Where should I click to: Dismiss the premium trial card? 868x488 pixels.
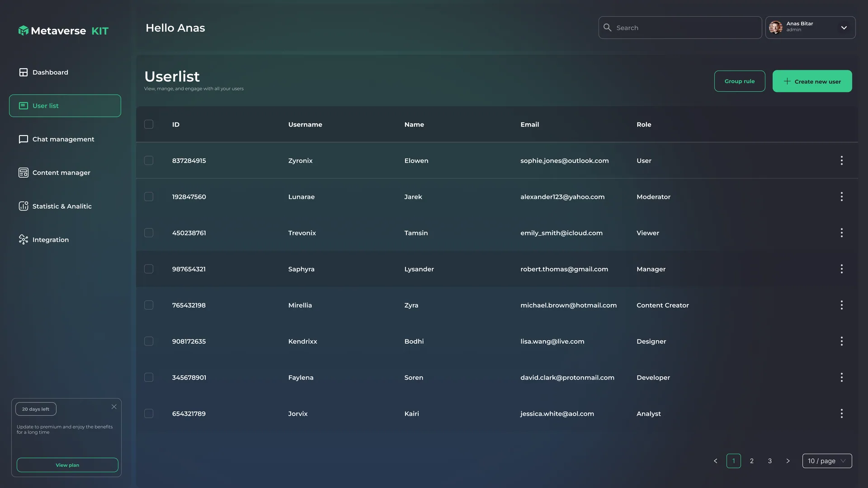114,407
